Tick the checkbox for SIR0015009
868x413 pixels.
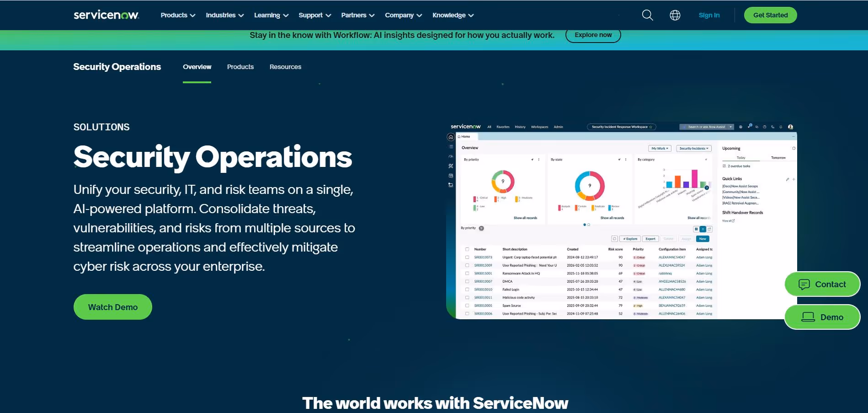coord(467,265)
